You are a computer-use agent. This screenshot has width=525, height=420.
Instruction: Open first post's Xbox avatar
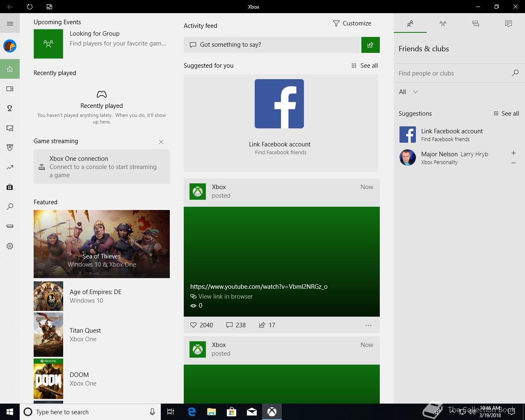coord(198,192)
